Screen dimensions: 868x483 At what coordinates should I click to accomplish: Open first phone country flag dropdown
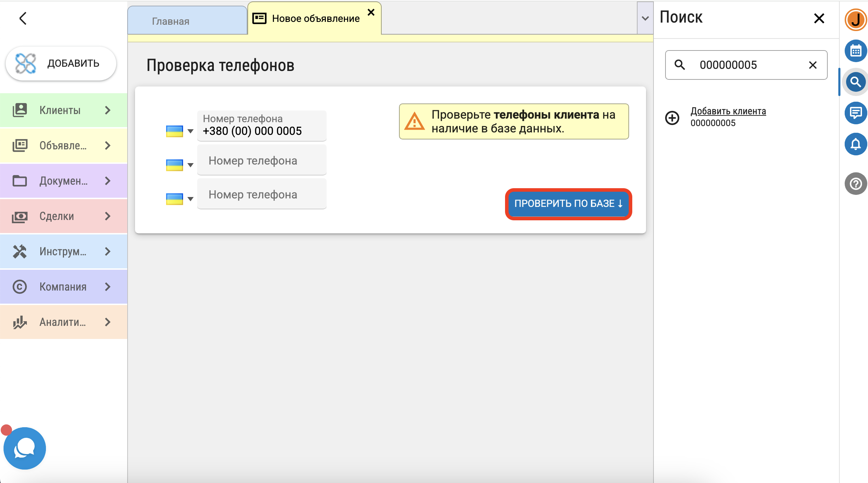coord(180,131)
